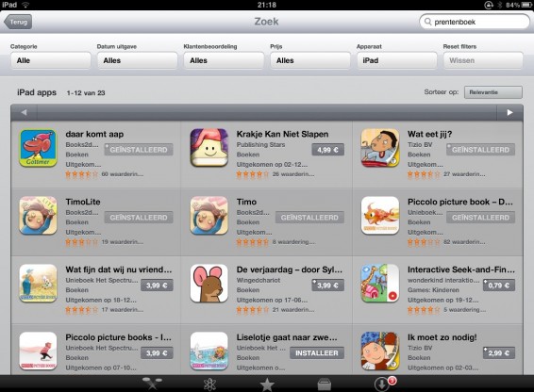
Task: Open the Wat eet jij? app icon
Action: point(380,148)
